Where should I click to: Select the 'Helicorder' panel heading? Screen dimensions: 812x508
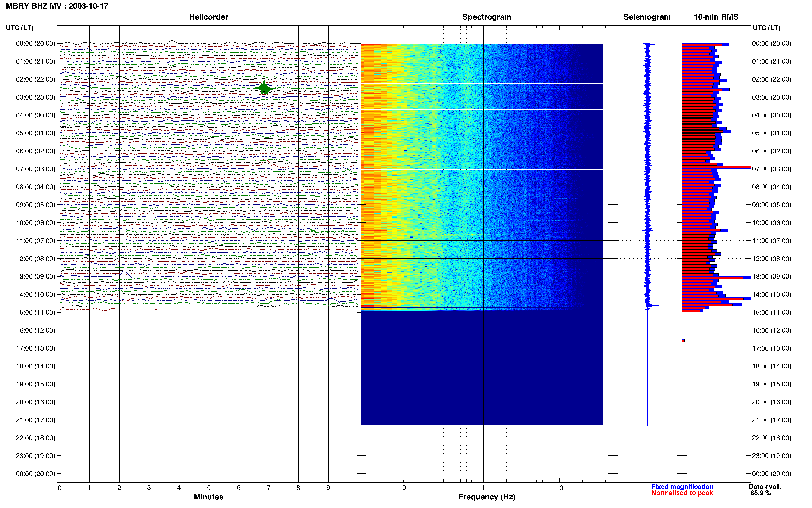tap(209, 17)
